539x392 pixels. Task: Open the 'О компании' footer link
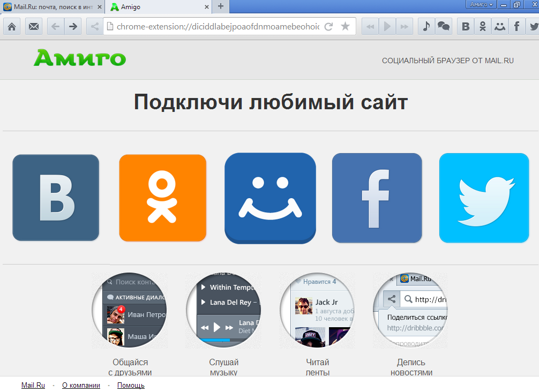coord(81,385)
